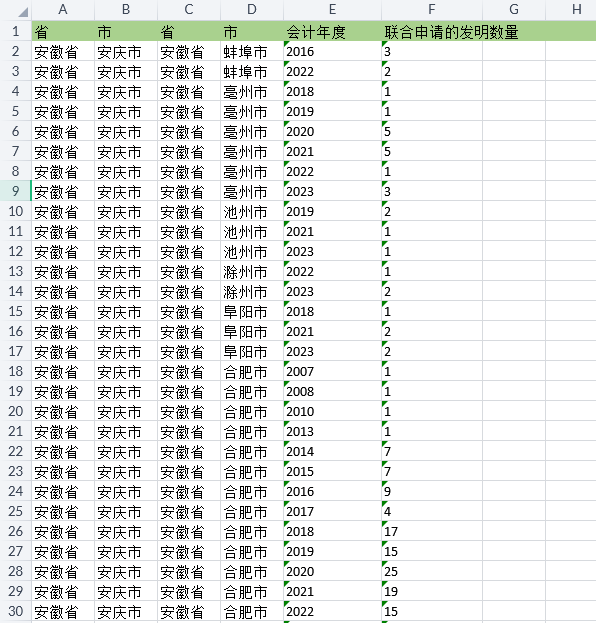This screenshot has height=623, width=596.
Task: Select year 2023 in row 14
Action: (x=333, y=291)
